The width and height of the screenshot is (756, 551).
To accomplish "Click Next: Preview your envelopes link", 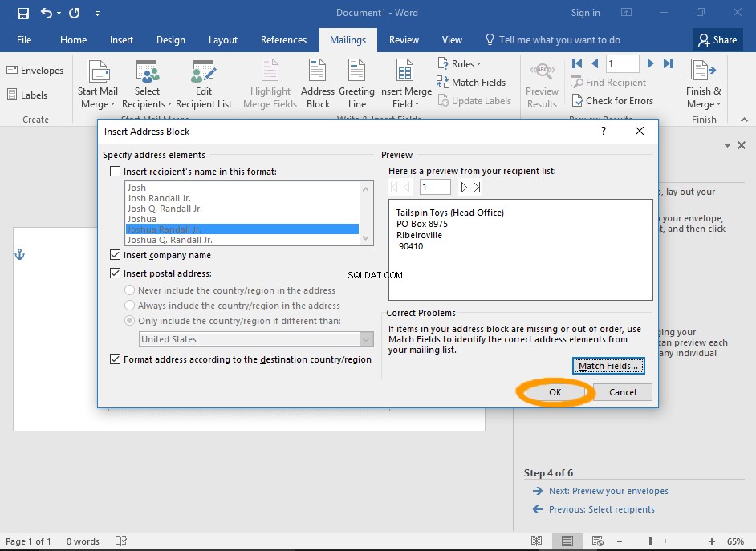I will pos(608,491).
